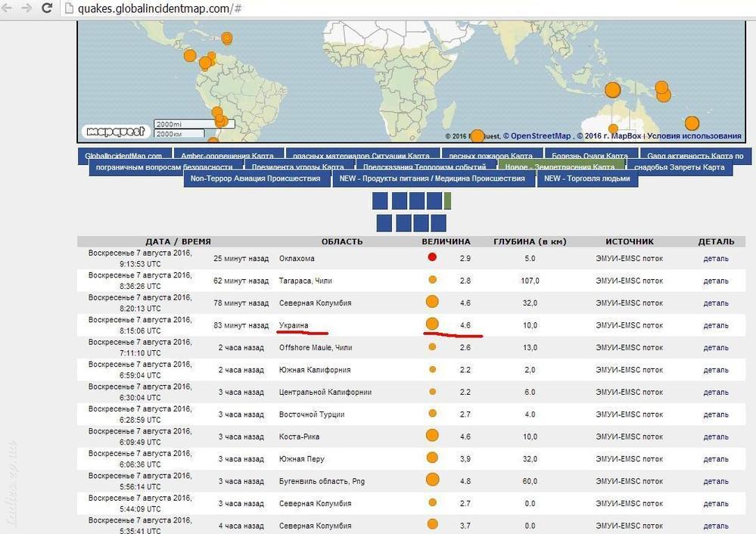Click the ГЛУБИНА (в км) column header
This screenshot has width=756, height=534.
pyautogui.click(x=530, y=241)
